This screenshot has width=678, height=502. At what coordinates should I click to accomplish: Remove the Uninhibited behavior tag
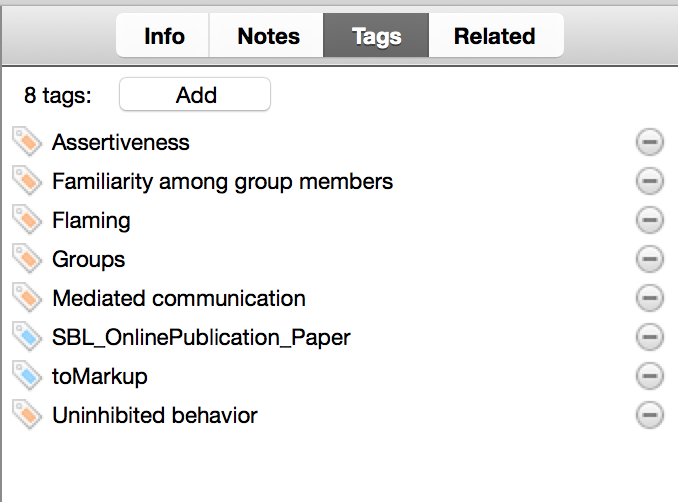(x=649, y=415)
